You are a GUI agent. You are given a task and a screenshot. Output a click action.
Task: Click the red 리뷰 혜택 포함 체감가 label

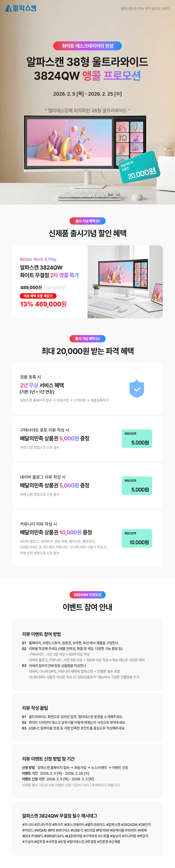(38, 296)
